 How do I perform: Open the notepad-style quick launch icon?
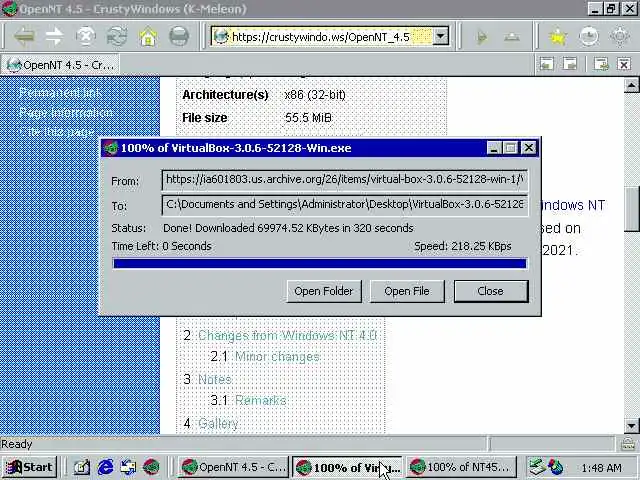pos(82,467)
